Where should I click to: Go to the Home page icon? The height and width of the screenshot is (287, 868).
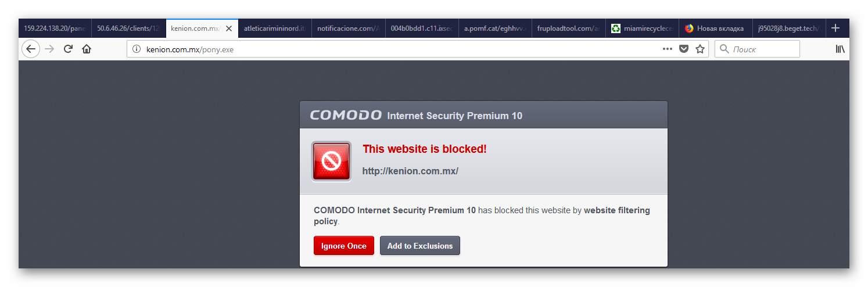tap(87, 49)
